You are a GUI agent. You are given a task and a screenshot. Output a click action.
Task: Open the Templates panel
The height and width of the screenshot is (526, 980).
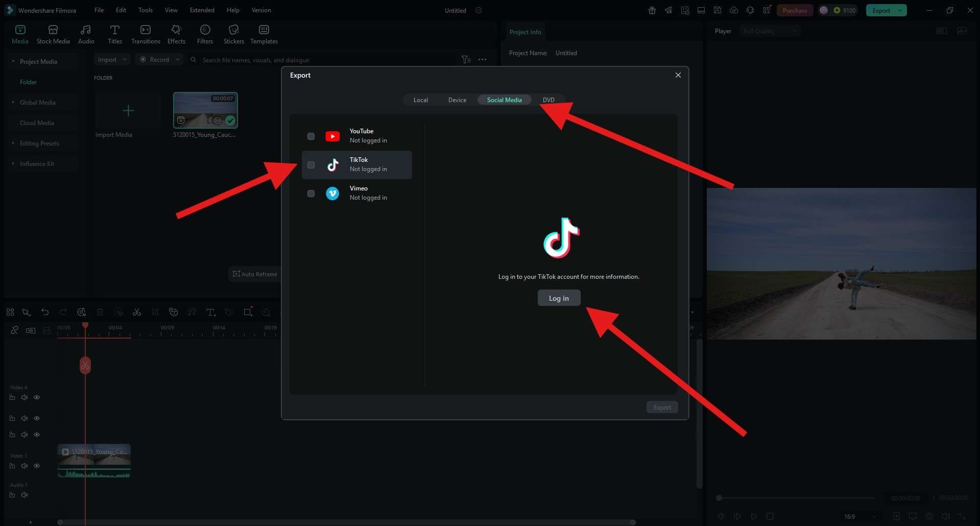pos(264,34)
